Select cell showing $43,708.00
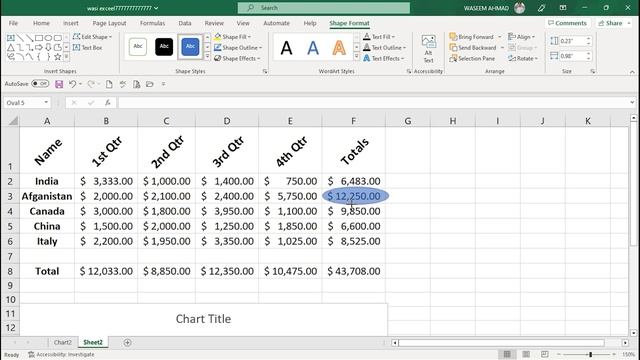The image size is (640, 360). pos(353,271)
